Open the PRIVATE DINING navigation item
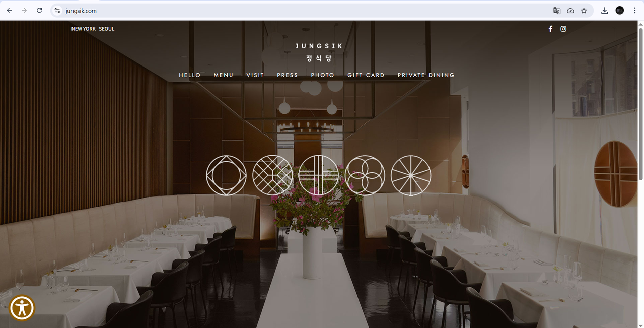The width and height of the screenshot is (644, 328). 426,75
